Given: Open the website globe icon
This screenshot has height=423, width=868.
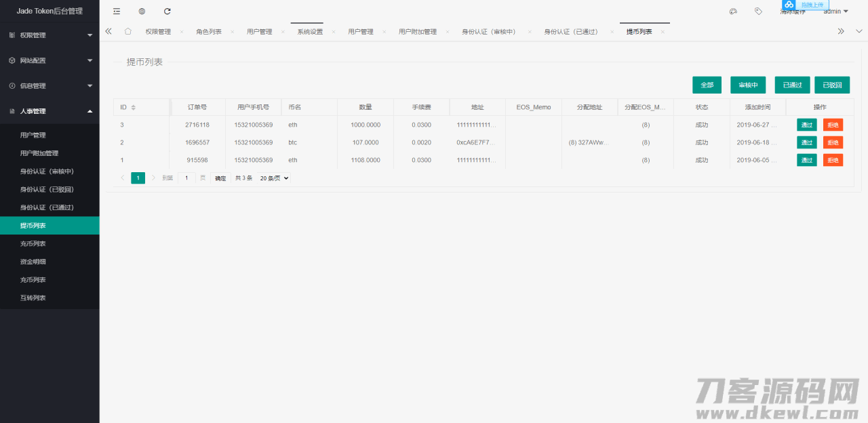Looking at the screenshot, I should [x=142, y=12].
